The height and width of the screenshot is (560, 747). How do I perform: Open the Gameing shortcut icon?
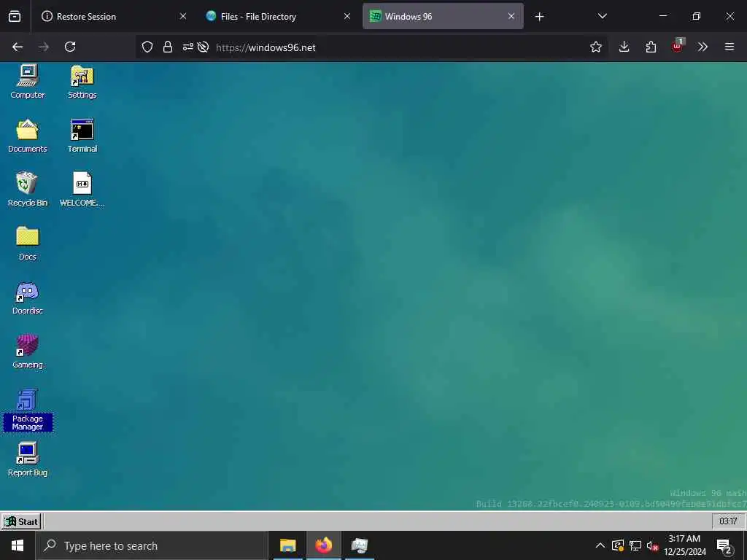tap(27, 351)
